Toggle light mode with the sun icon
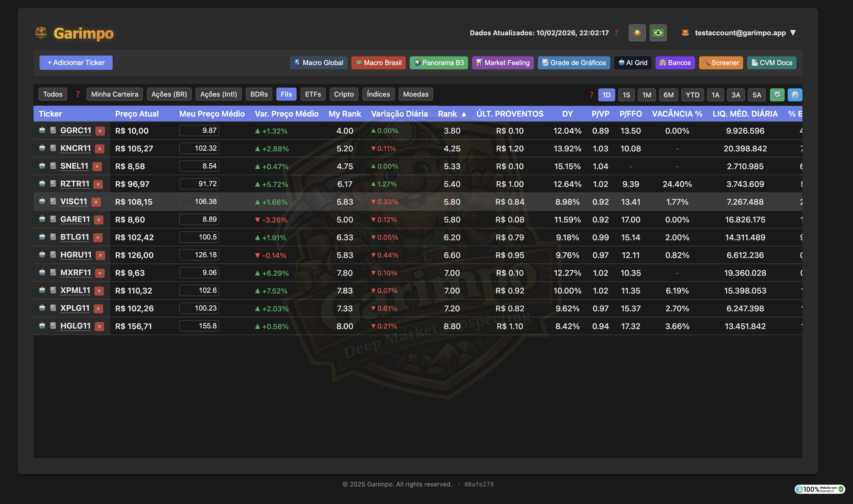This screenshot has width=853, height=504. [x=637, y=33]
